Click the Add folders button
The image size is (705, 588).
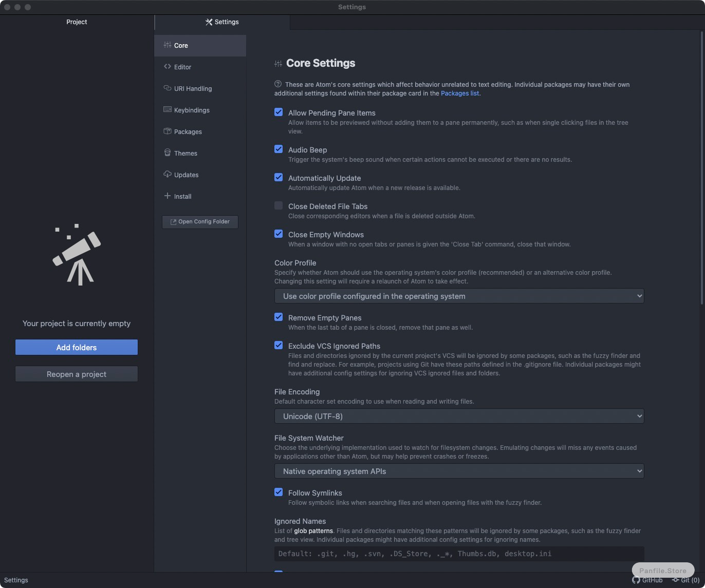[x=77, y=347]
